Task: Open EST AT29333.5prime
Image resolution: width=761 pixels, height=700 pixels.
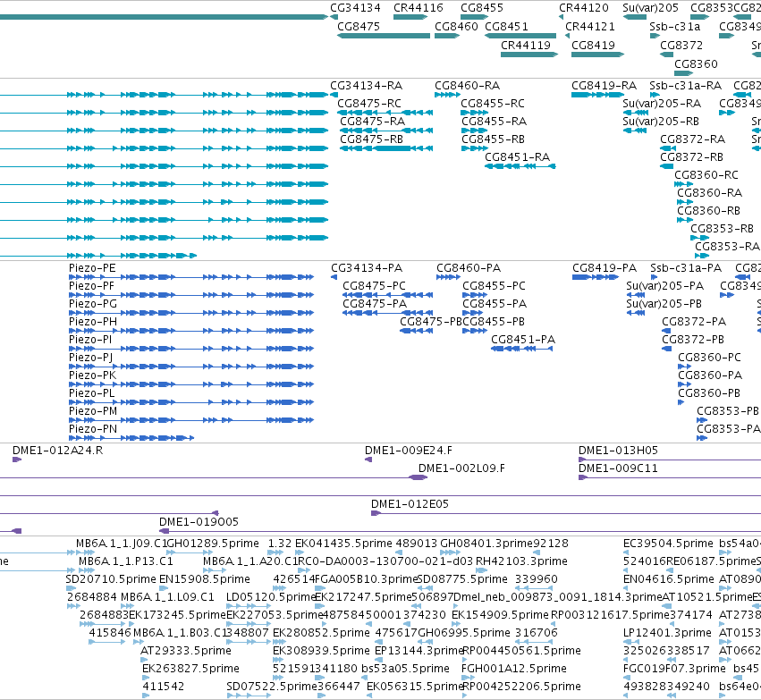Action: pyautogui.click(x=186, y=651)
